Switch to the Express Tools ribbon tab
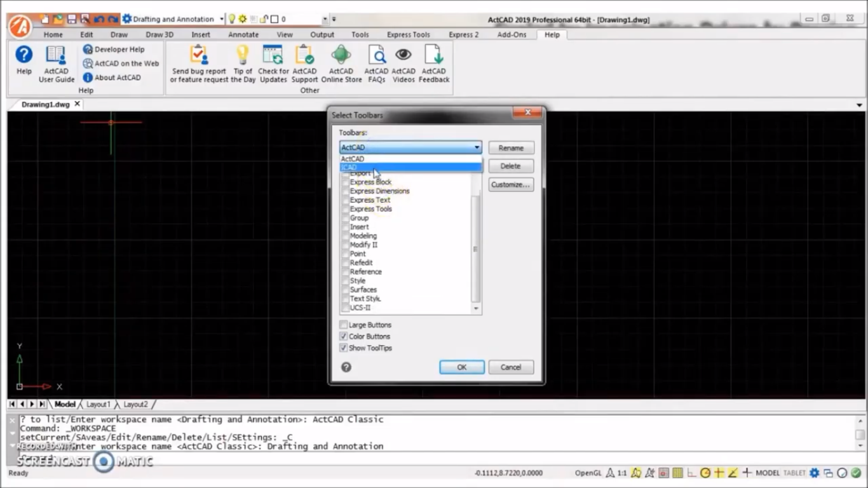The height and width of the screenshot is (488, 868). 409,34
